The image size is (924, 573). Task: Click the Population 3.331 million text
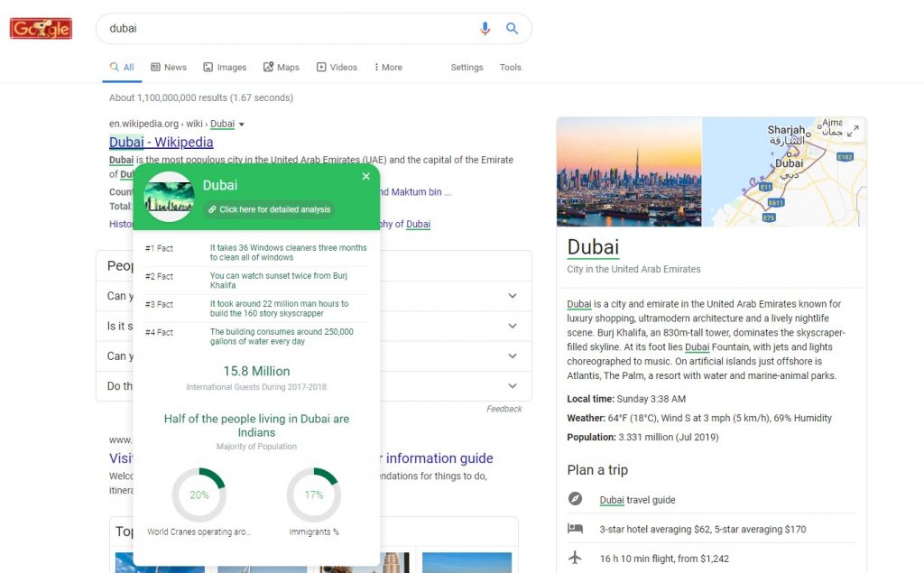[x=642, y=438]
